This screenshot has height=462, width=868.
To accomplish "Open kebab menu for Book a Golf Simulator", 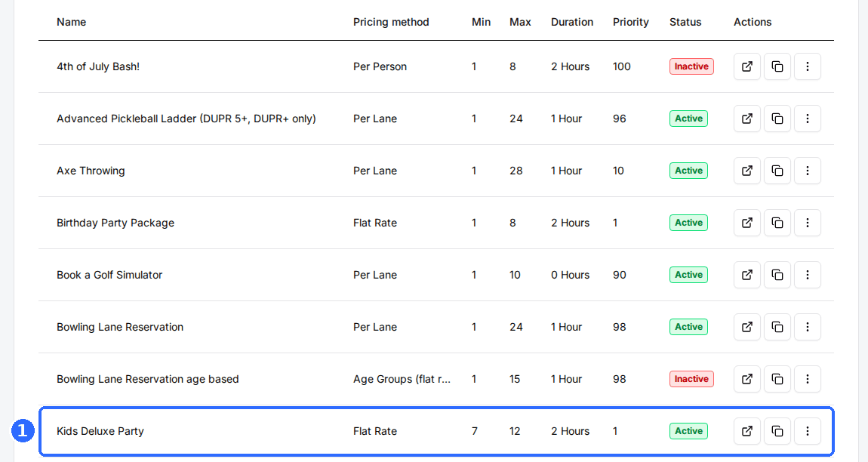I will [x=807, y=275].
